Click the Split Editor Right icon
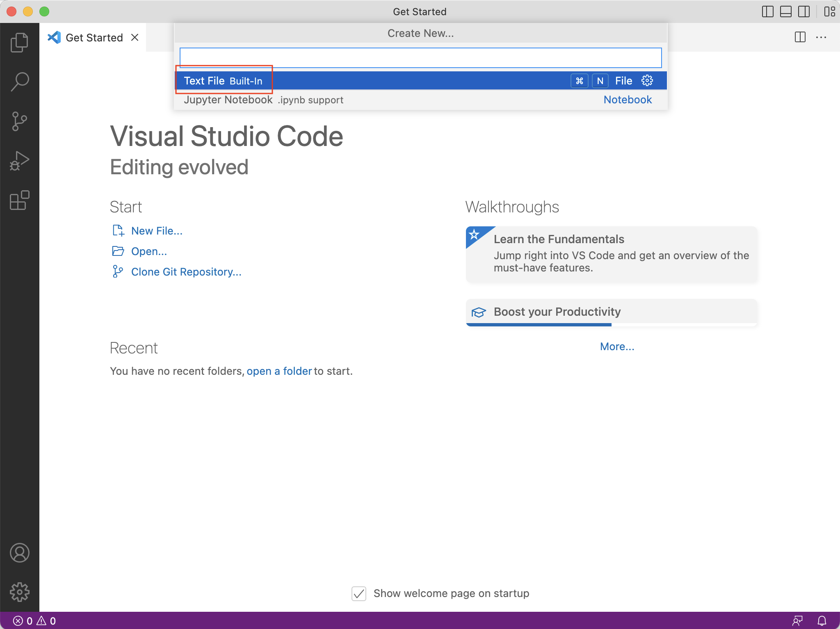This screenshot has width=840, height=629. point(800,37)
